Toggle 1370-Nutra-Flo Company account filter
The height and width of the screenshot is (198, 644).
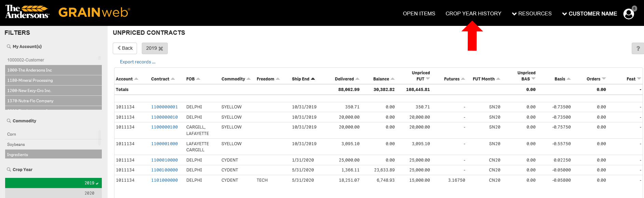(x=53, y=101)
